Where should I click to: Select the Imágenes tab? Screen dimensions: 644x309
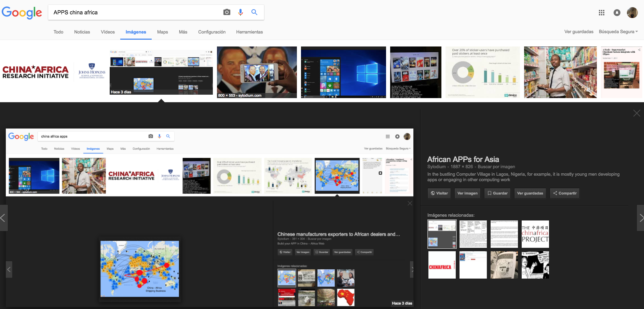(136, 32)
